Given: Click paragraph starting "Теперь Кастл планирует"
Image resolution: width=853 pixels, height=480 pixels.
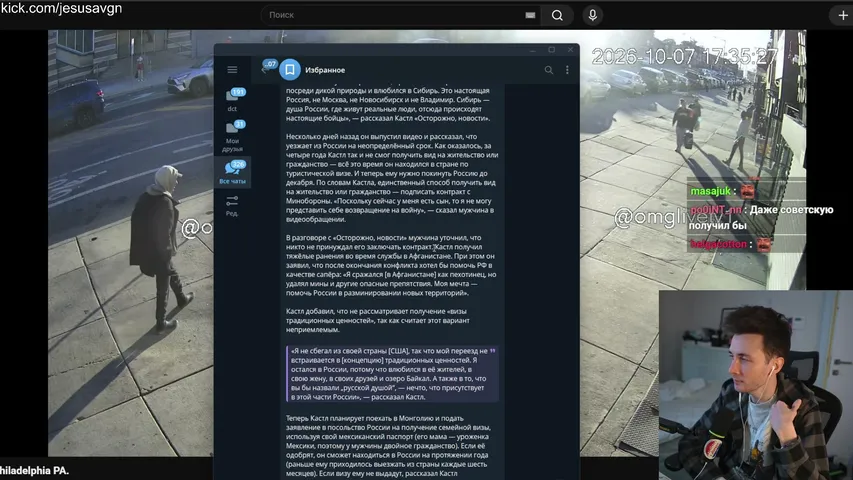Looking at the screenshot, I should pos(388,446).
